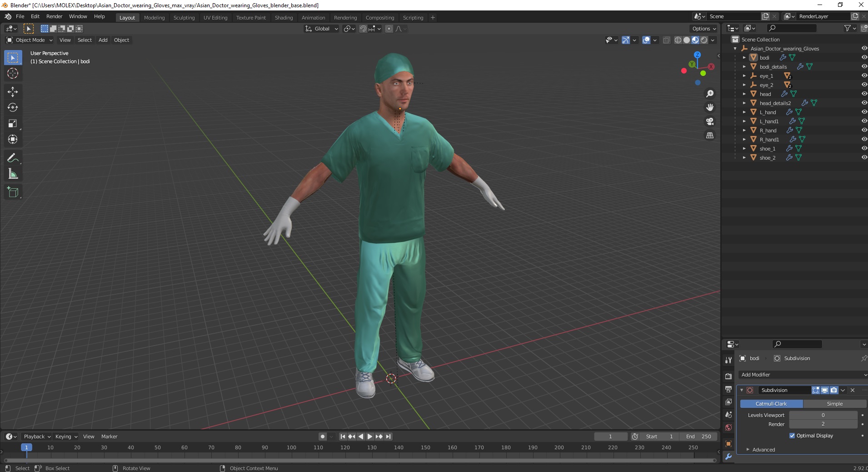Toggle modifier show in viewport
The image size is (868, 472).
(824, 390)
